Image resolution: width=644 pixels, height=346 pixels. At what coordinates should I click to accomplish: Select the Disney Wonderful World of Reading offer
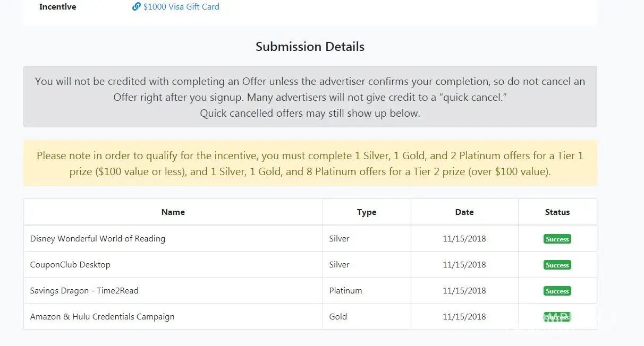click(x=98, y=239)
